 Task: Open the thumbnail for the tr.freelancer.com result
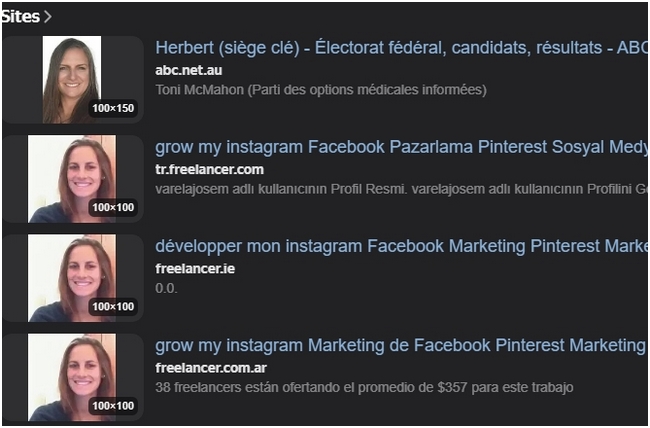72,178
